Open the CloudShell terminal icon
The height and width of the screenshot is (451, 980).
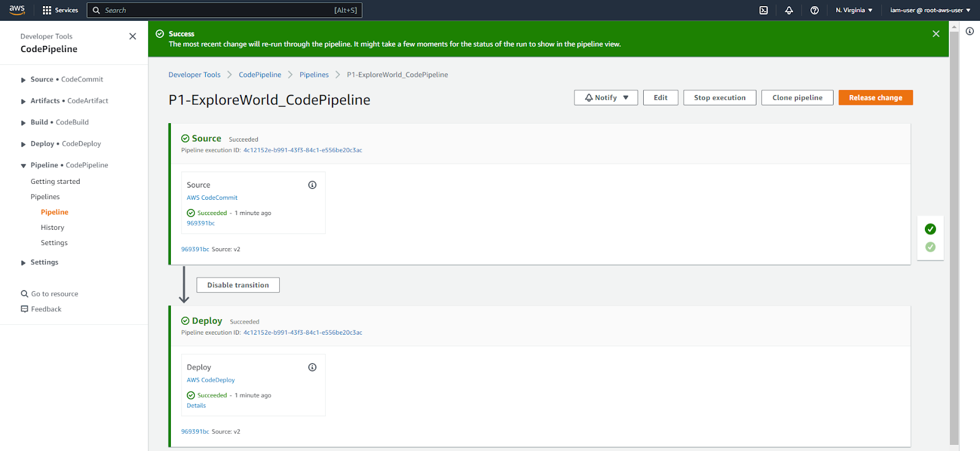764,10
